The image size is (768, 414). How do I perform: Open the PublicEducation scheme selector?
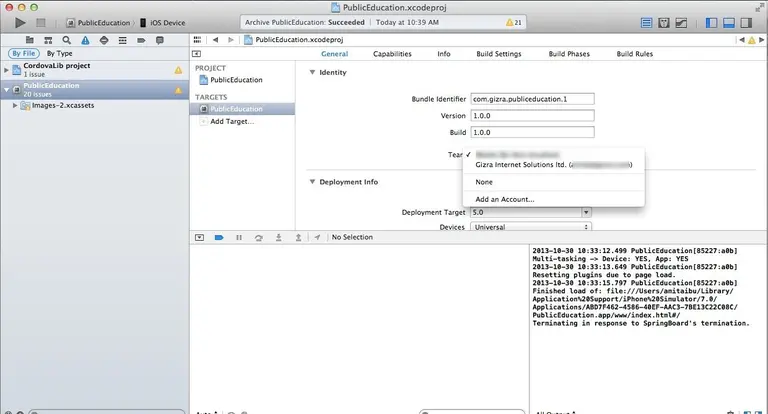click(98, 23)
